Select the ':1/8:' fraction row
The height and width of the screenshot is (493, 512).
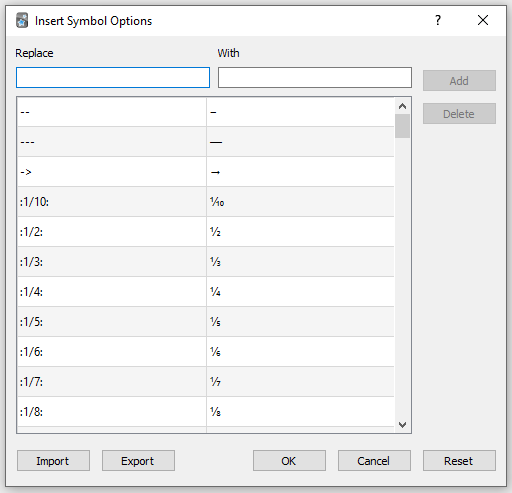206,412
